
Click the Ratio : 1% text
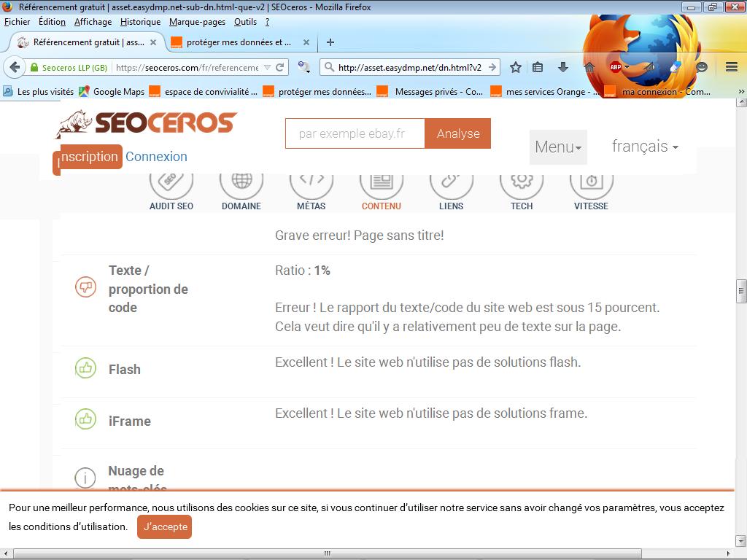(x=303, y=271)
